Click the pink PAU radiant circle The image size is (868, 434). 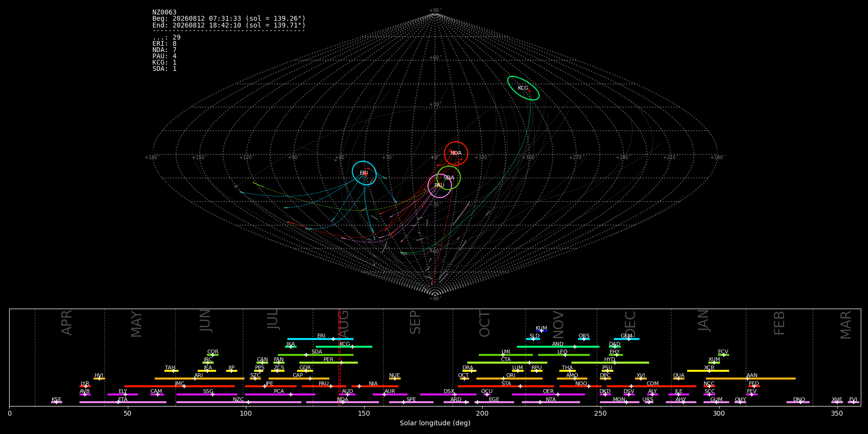point(440,186)
